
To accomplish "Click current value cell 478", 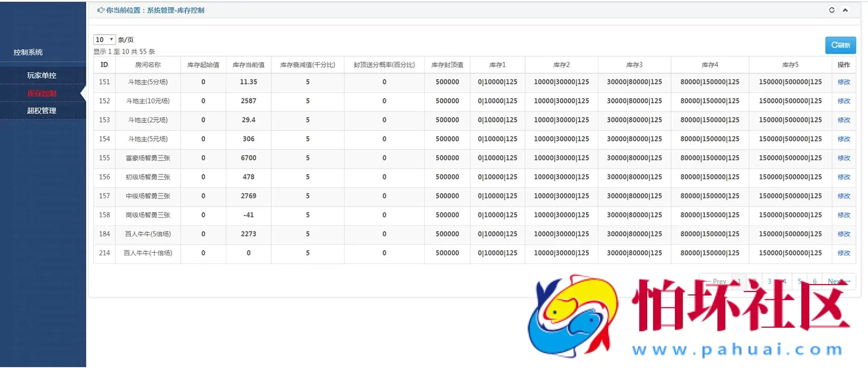I will click(x=248, y=177).
